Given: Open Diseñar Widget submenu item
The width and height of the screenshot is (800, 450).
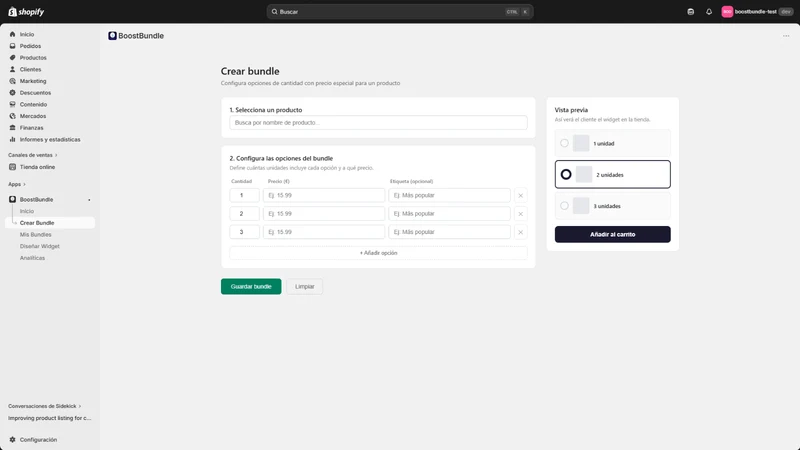Looking at the screenshot, I should coord(40,246).
